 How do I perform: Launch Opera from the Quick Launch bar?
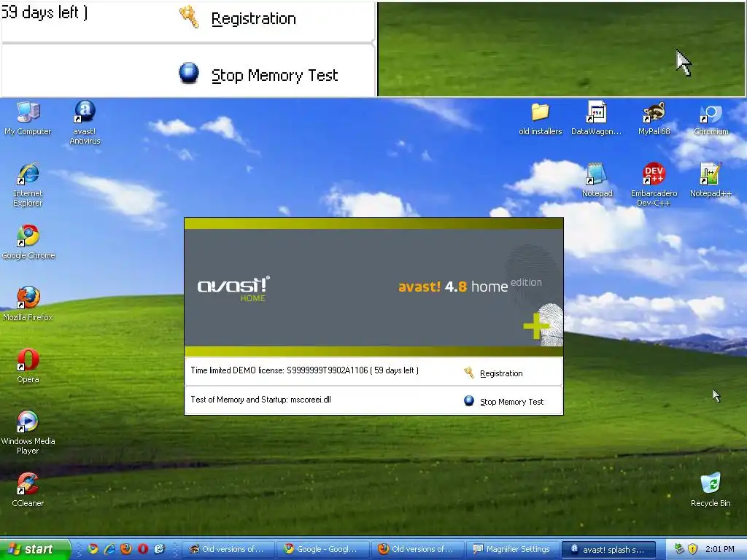tap(143, 549)
